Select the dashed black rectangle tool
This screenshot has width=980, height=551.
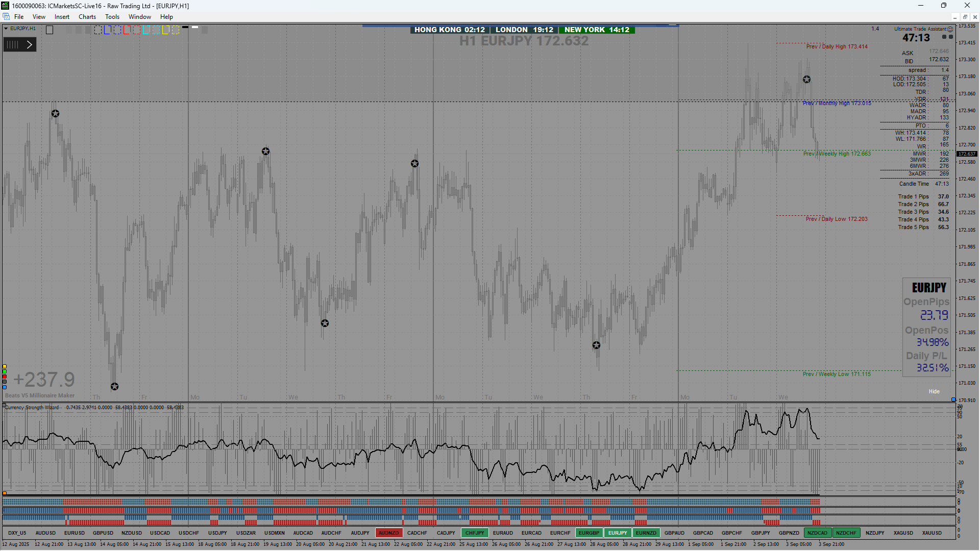(x=98, y=30)
